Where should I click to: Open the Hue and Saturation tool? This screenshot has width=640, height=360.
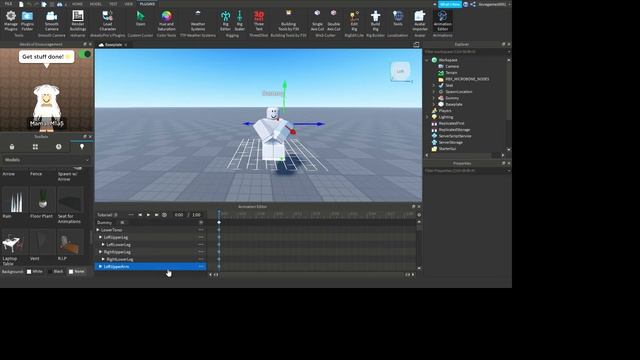coord(167,20)
